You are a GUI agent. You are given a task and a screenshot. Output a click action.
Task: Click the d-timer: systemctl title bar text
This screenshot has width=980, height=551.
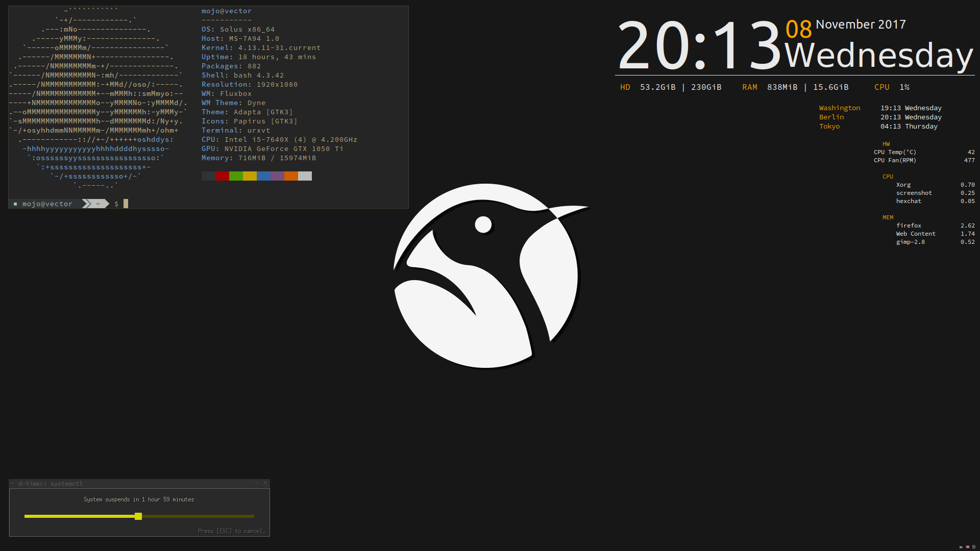pos(51,484)
